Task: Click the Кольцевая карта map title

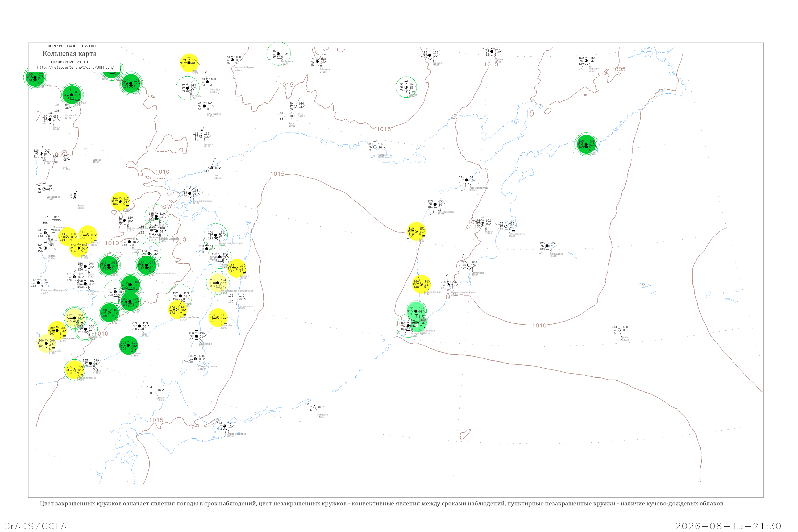Action: tap(69, 54)
